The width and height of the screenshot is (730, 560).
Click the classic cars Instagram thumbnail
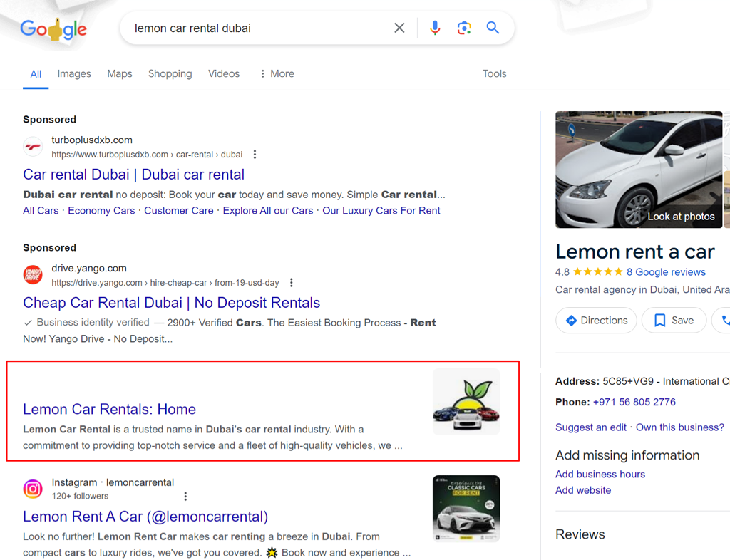(466, 509)
